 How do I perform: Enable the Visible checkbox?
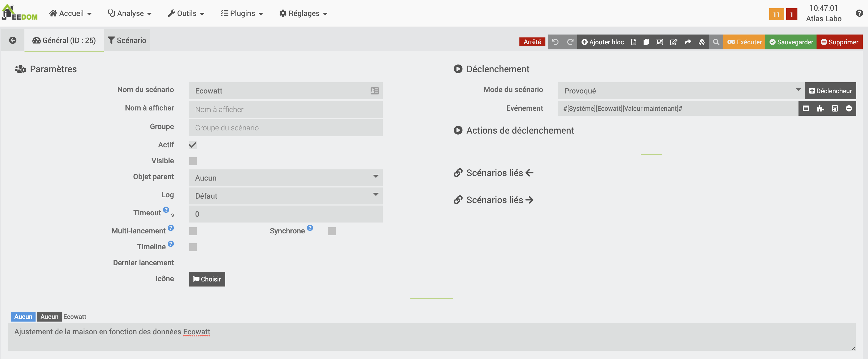point(193,161)
